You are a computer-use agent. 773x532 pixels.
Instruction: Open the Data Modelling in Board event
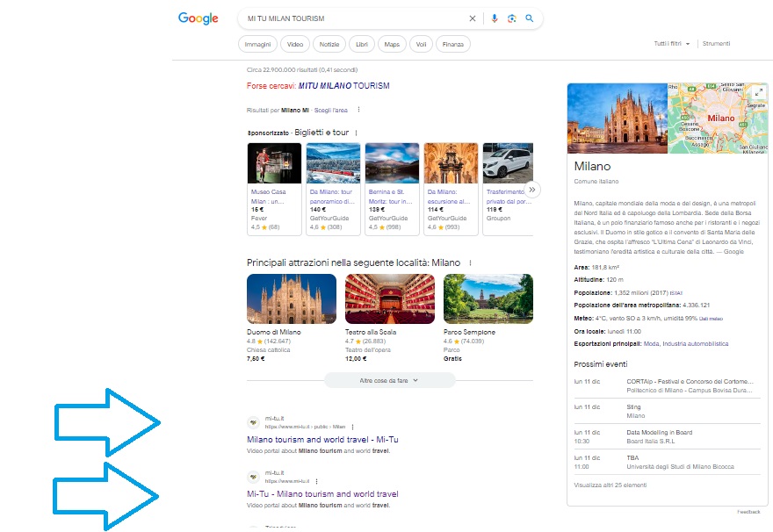667,437
